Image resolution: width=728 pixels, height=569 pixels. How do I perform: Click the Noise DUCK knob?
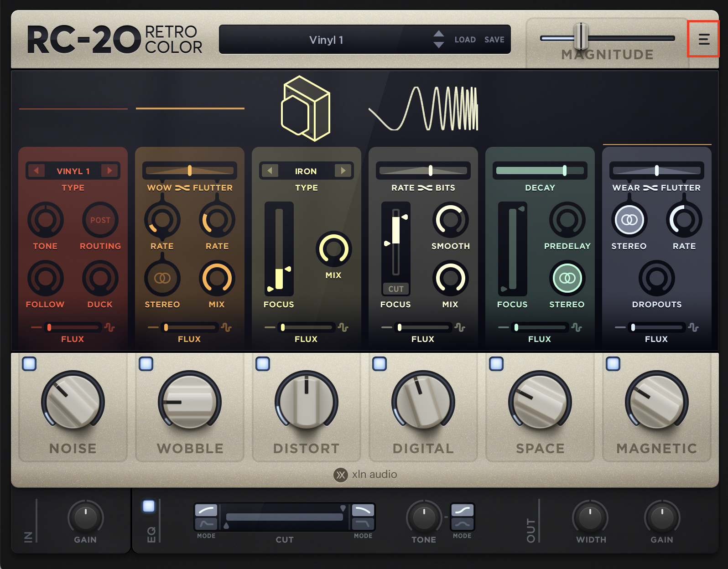coord(100,278)
